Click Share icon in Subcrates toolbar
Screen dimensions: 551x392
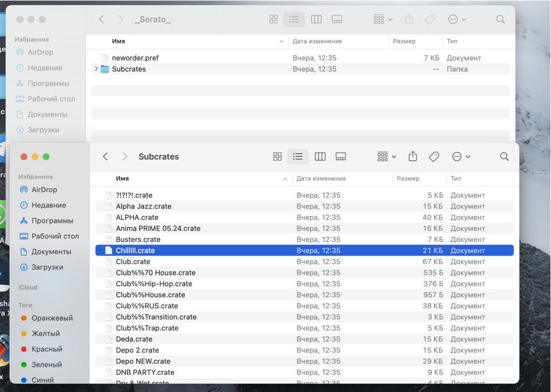(x=413, y=157)
